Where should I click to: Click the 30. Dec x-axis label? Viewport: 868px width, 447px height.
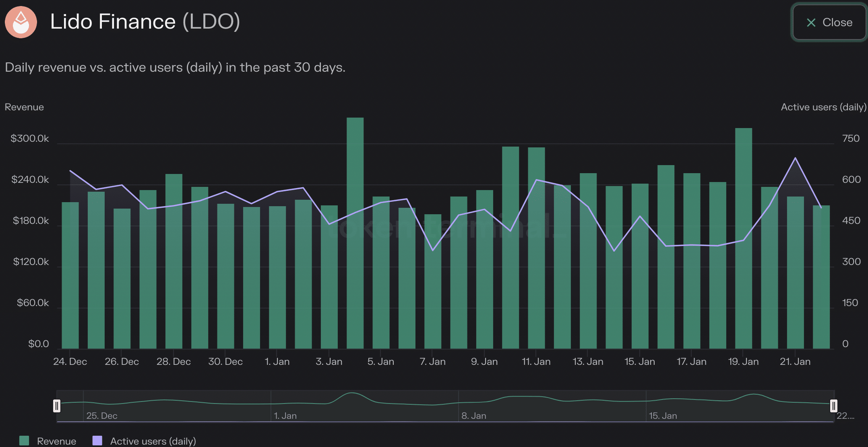[225, 362]
